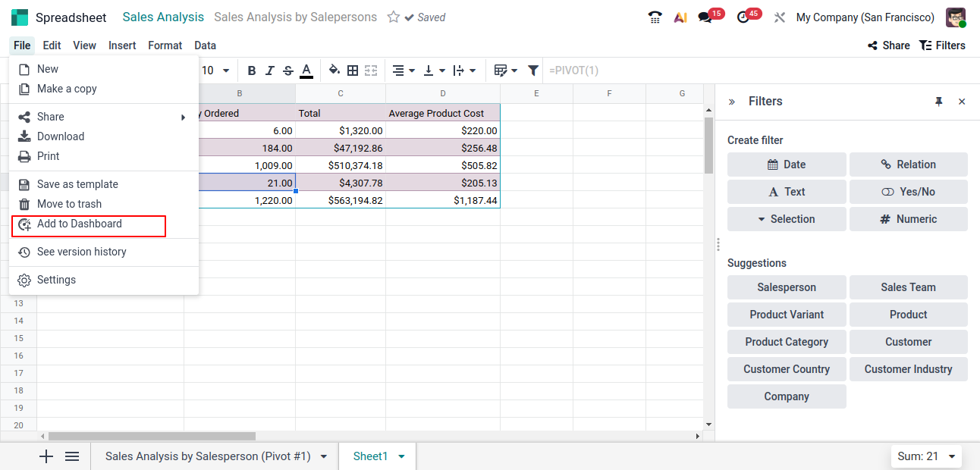Screen dimensions: 980x470
Task: Add the Salesperson suggested filter
Action: coord(787,287)
